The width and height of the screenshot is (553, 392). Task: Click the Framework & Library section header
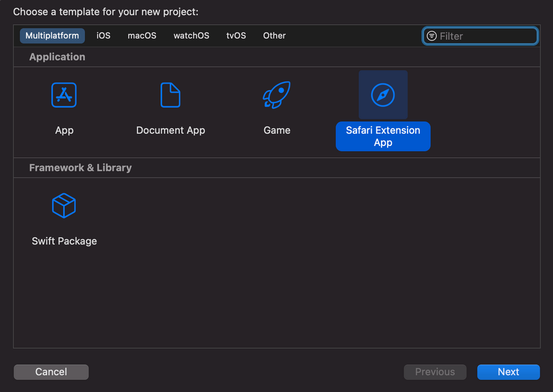click(80, 167)
